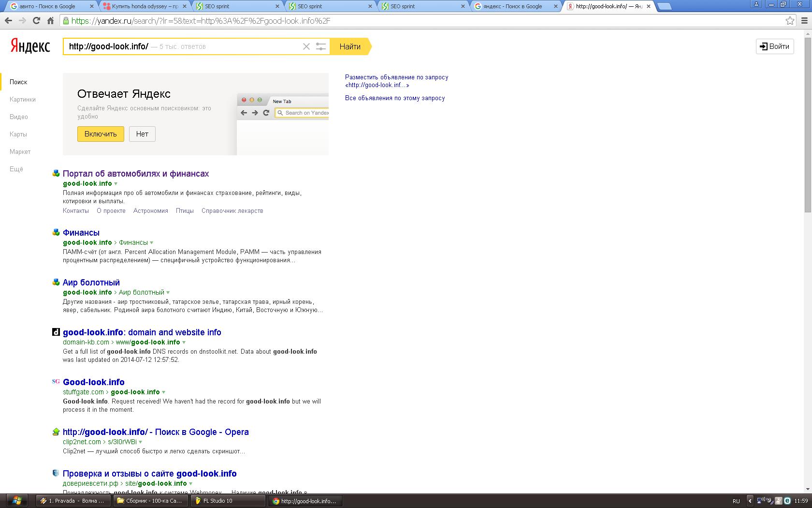Open the Аир болотный result link

tap(91, 283)
